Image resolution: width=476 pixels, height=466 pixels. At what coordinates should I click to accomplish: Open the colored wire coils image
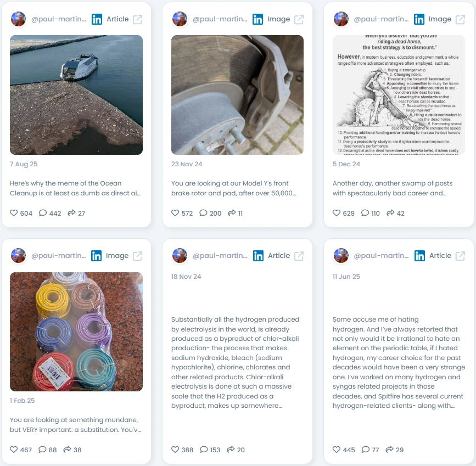coord(76,332)
